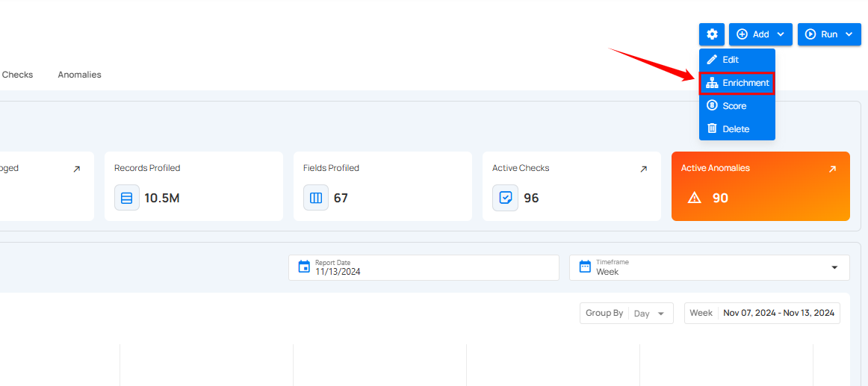This screenshot has width=868, height=386.
Task: Choose Score from the settings menu
Action: tap(737, 106)
